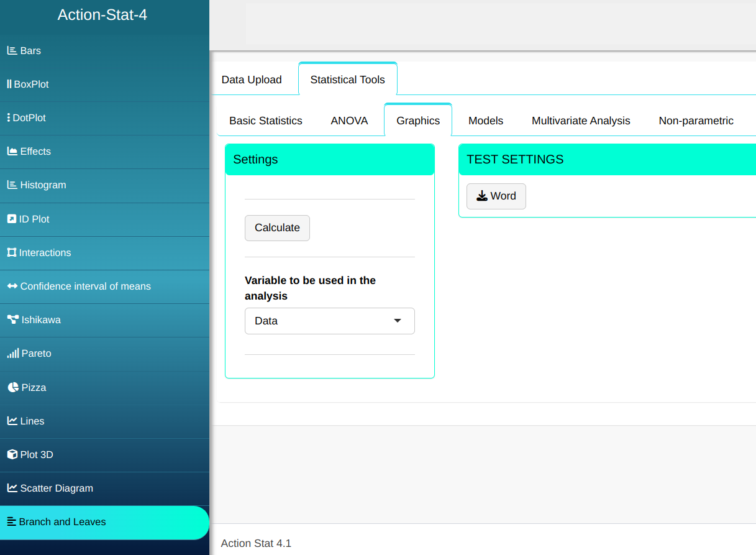Select the Multivariate Analysis tab
This screenshot has height=555, width=756.
tap(581, 121)
